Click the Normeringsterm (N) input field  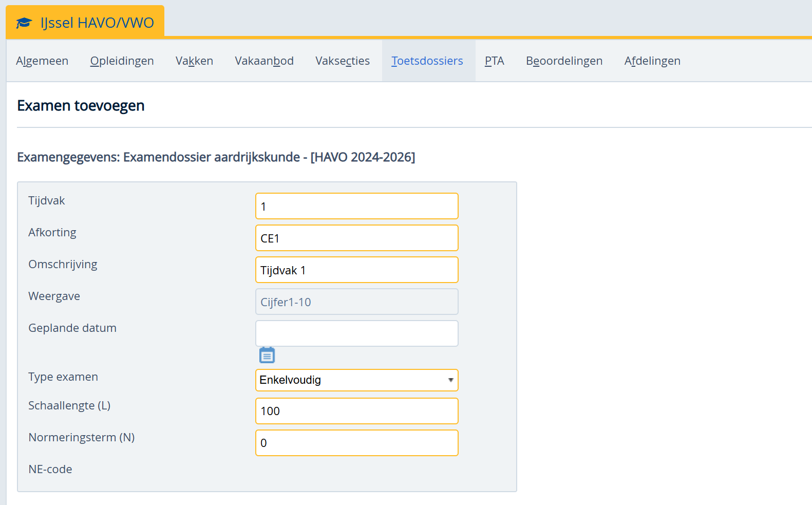tap(356, 443)
